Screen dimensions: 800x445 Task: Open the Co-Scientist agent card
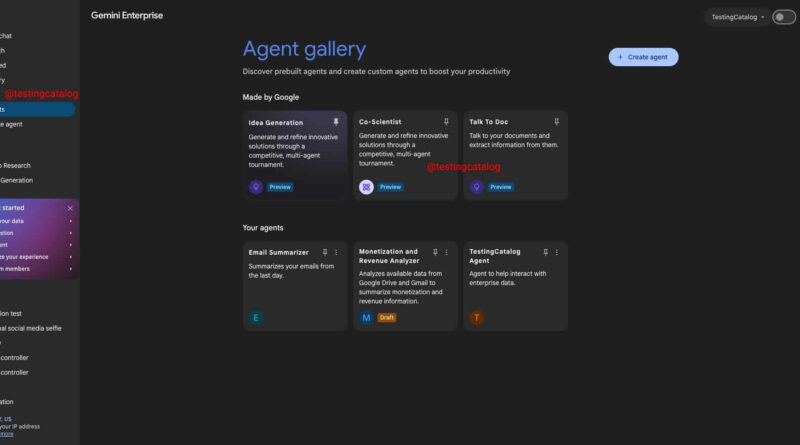point(405,155)
